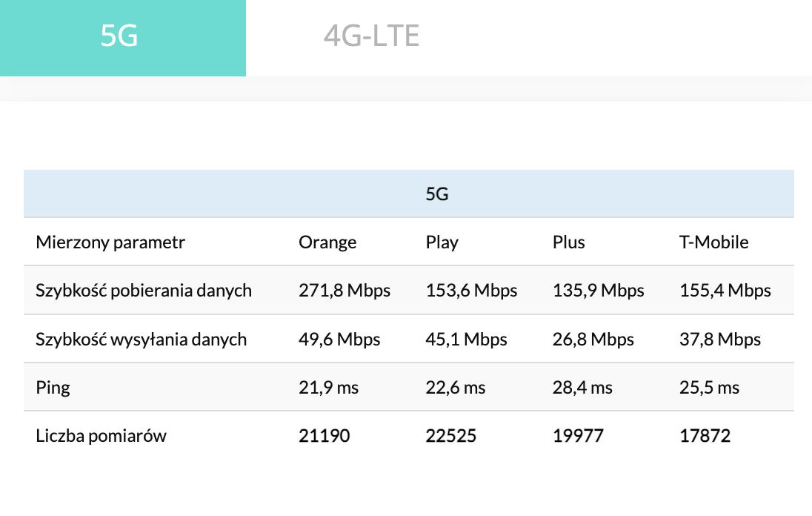Click Plus measurement count 19977

[578, 436]
